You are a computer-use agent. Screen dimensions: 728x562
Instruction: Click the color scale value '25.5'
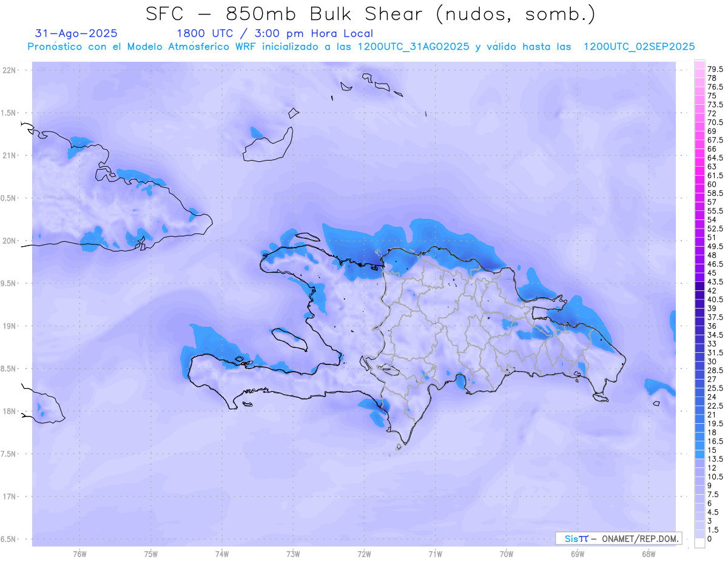(716, 388)
